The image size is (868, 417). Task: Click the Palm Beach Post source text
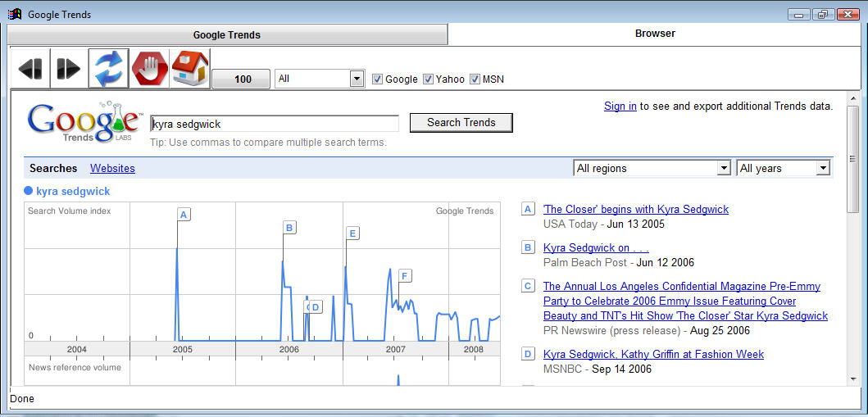tap(585, 262)
